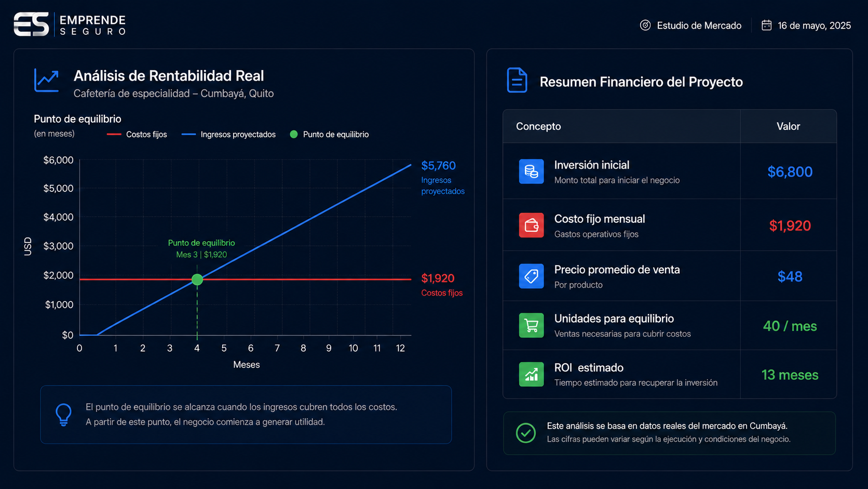Screen dimensions: 868x489
Task: Click the Mes 3 | $1,920 chart annotation
Action: (201, 255)
